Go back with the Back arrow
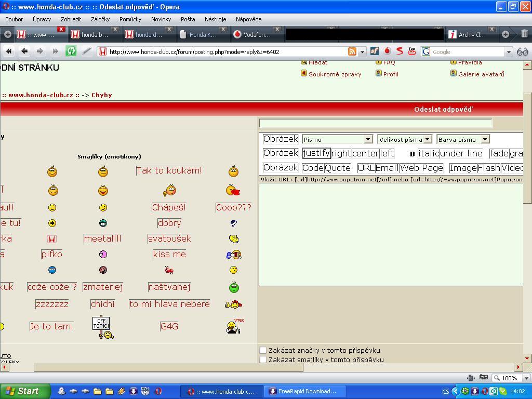Viewport: 532px width, 399px height. coord(24,51)
